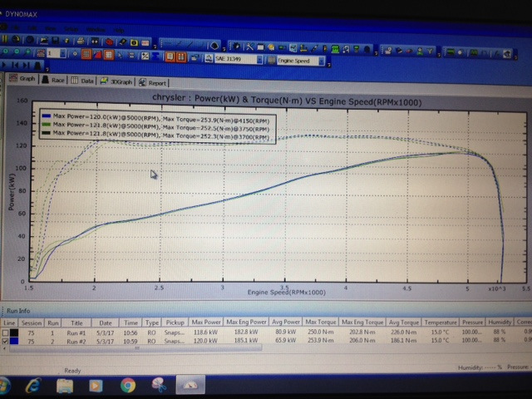This screenshot has width=532, height=399.
Task: Skip to end with forward button
Action: click(27, 65)
